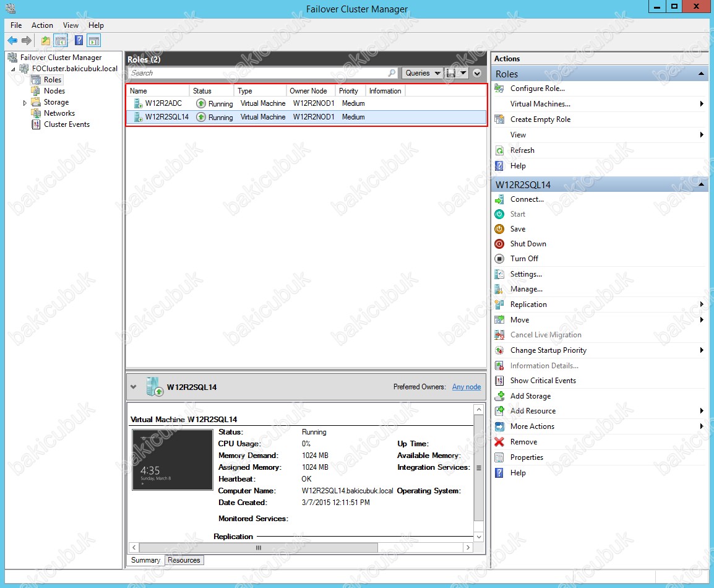
Task: Collapse the W12R2SQL14 details panel chevron
Action: point(134,387)
